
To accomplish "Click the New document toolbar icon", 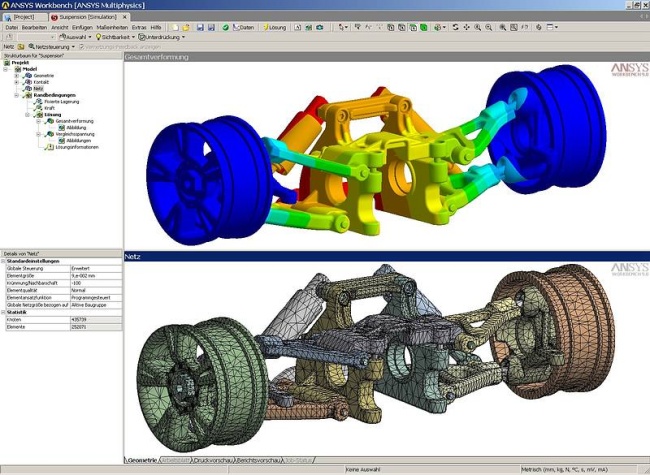I will (175, 27).
